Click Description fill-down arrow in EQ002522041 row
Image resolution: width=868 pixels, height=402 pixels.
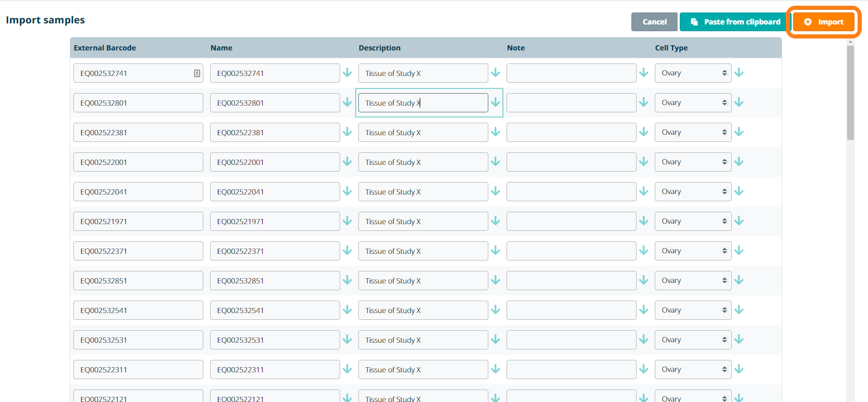coord(496,191)
